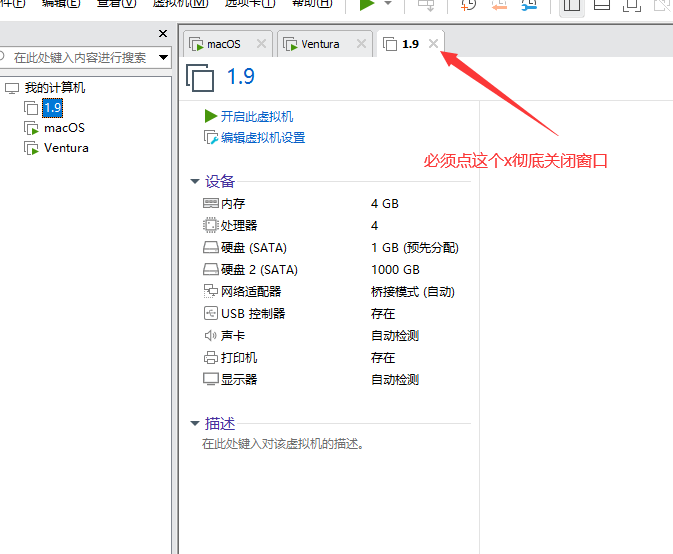Image resolution: width=673 pixels, height=554 pixels.
Task: Close the 1.9 tab
Action: pyautogui.click(x=434, y=43)
